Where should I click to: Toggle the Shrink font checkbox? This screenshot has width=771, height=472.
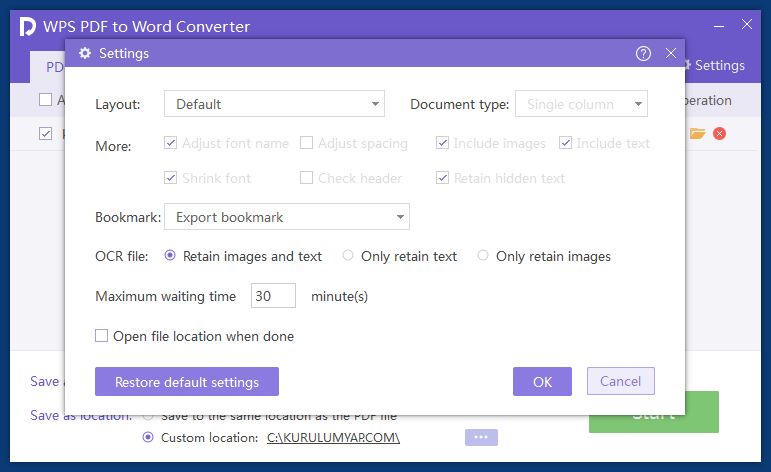[170, 178]
